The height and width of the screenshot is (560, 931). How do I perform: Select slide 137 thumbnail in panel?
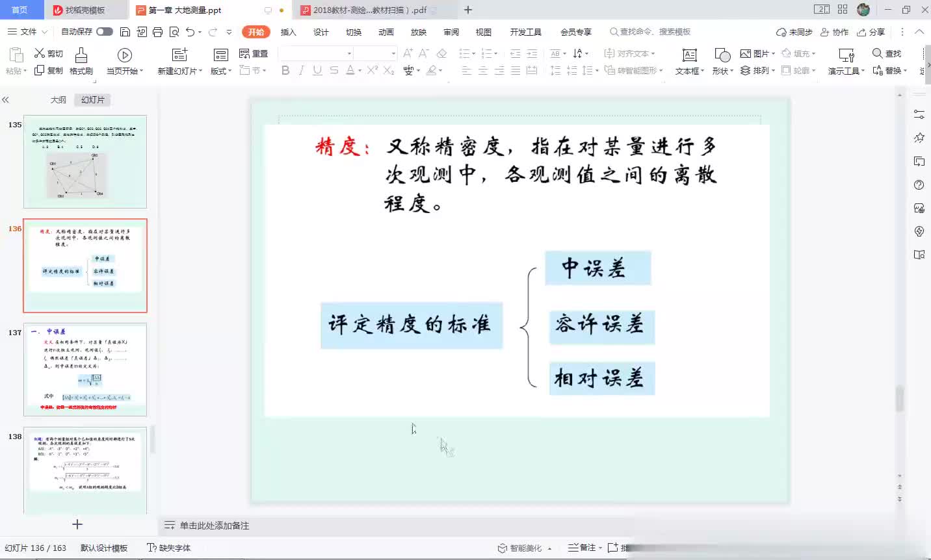tap(85, 369)
